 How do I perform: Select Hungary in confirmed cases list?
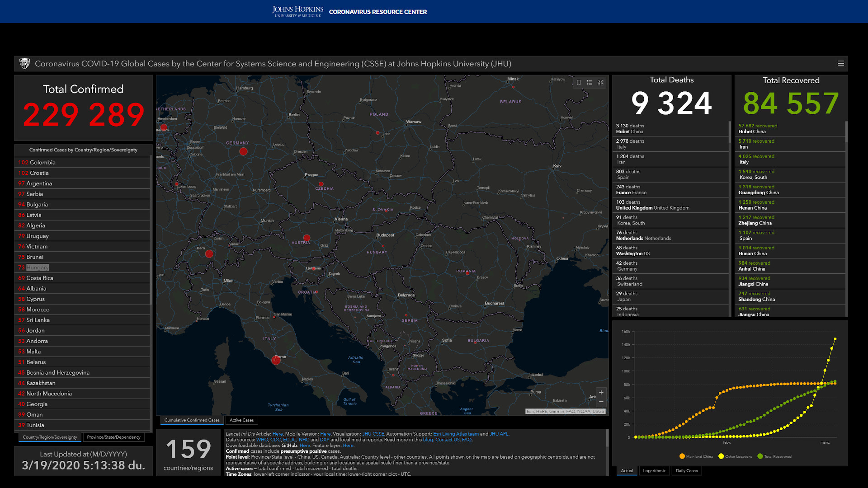pos(82,267)
